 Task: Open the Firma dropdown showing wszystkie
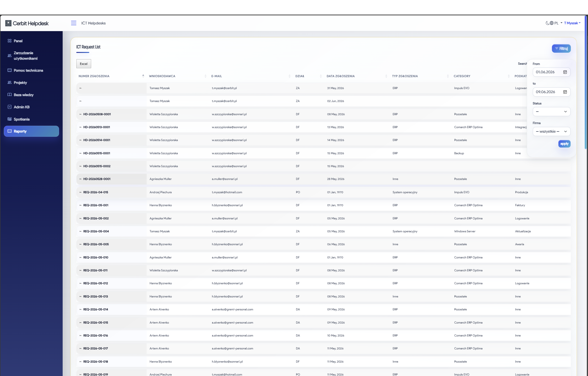click(551, 131)
